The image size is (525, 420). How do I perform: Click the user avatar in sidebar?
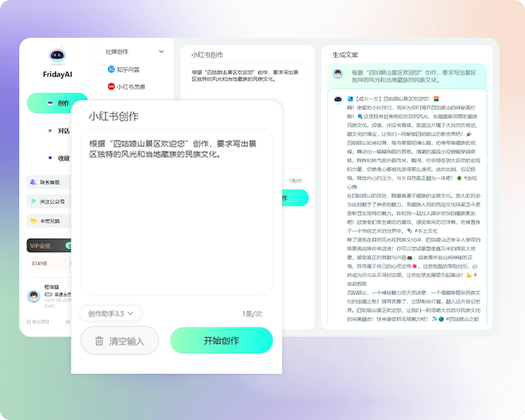coord(33,296)
